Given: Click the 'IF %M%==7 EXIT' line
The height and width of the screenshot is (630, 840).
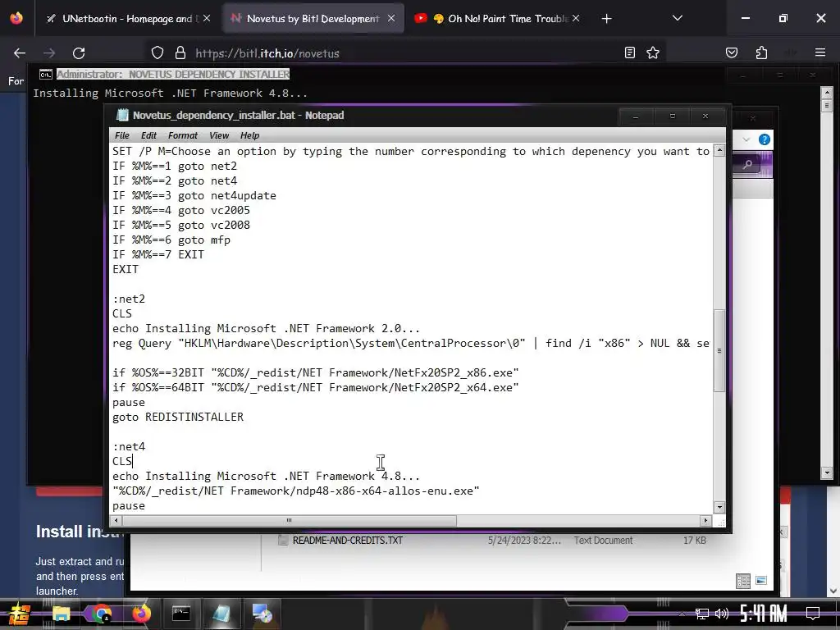Looking at the screenshot, I should (158, 254).
